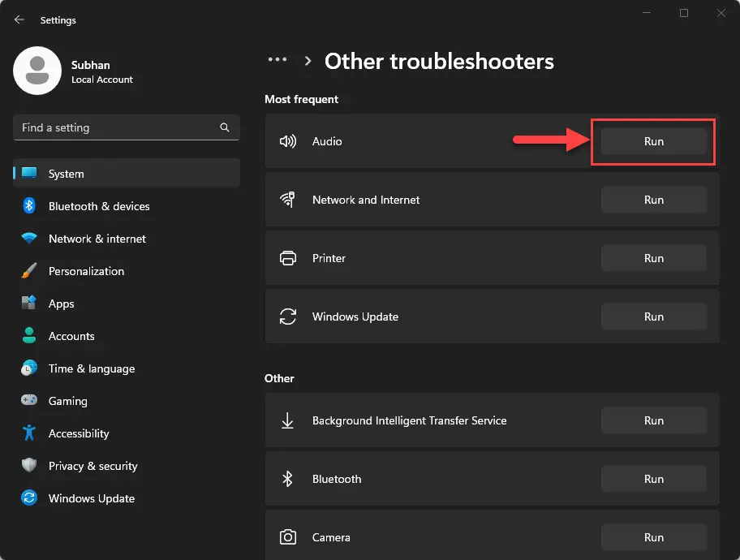This screenshot has height=560, width=740.
Task: Select Gaming in the sidebar
Action: (x=127, y=401)
